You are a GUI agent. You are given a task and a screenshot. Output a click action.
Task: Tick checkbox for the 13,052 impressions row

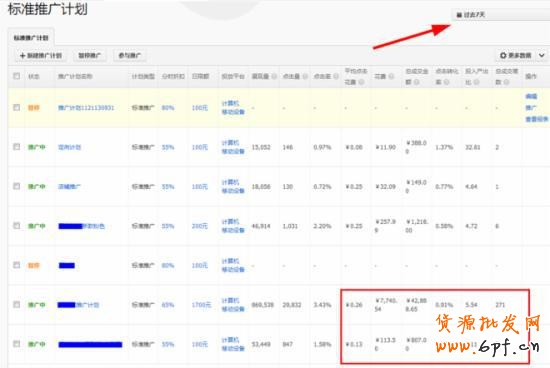click(16, 147)
